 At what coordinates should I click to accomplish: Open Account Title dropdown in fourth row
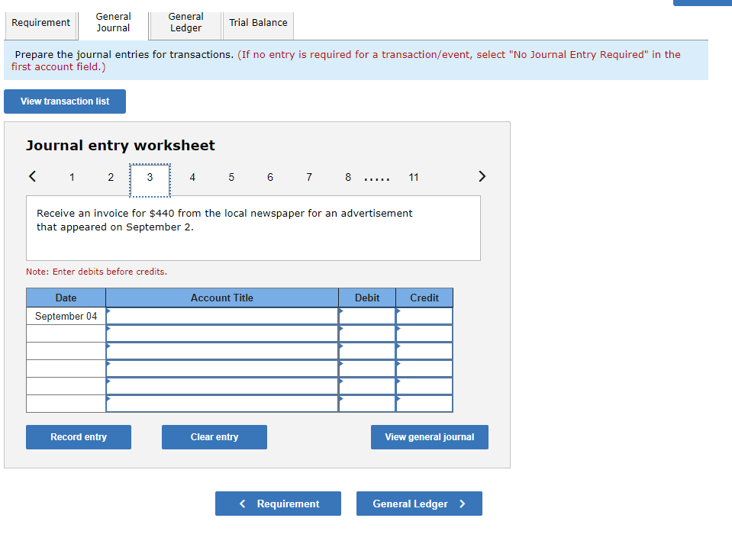(222, 369)
